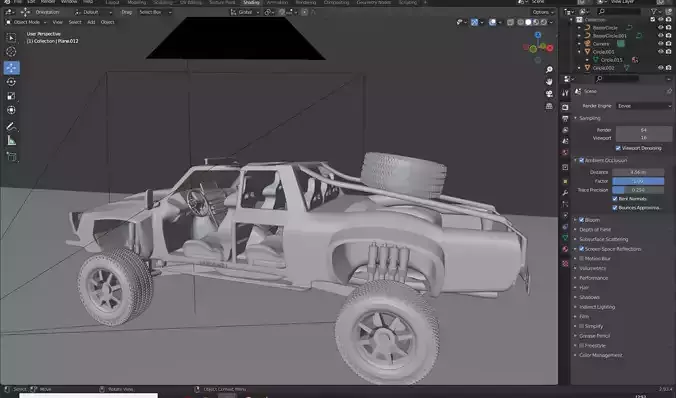Image resolution: width=676 pixels, height=398 pixels.
Task: Toggle camera view icon in viewport
Action: point(549,94)
